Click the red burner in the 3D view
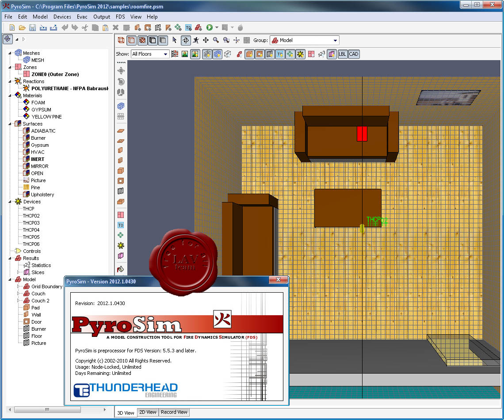This screenshot has height=420, width=504. point(362,134)
